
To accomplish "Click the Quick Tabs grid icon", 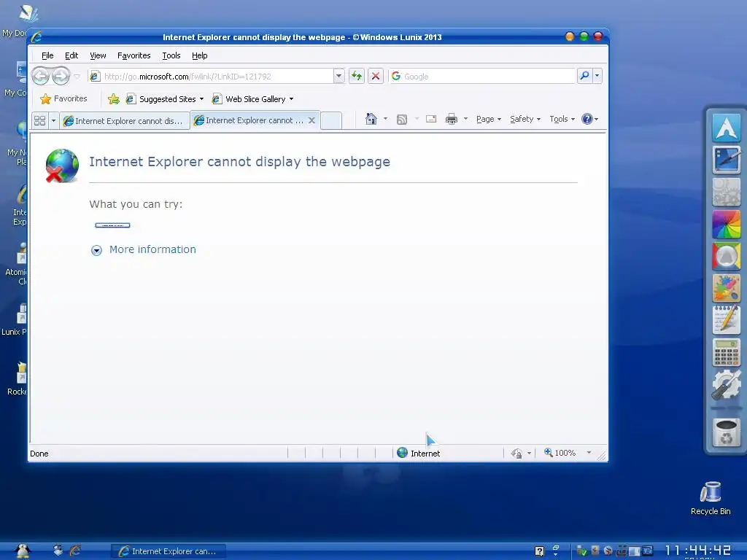I will click(40, 120).
